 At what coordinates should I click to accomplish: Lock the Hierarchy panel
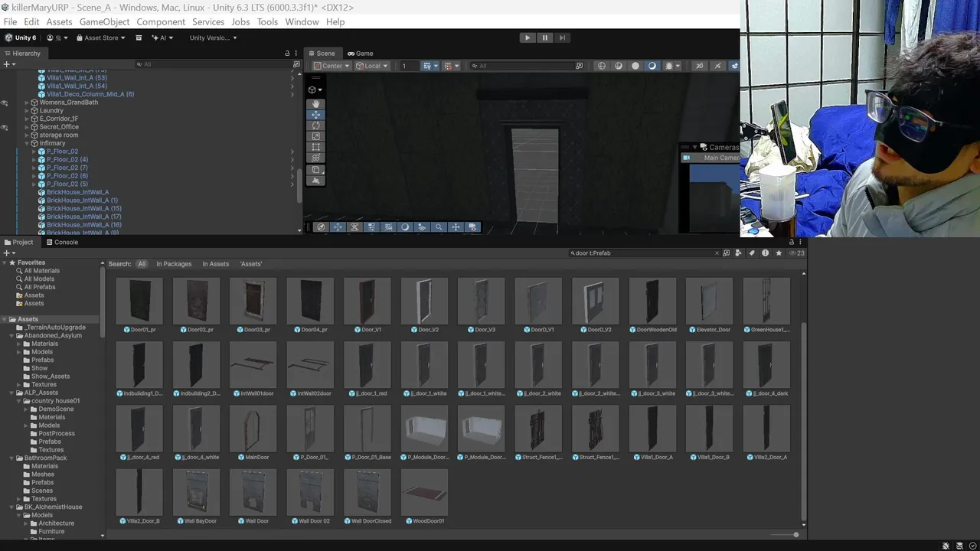(x=287, y=54)
